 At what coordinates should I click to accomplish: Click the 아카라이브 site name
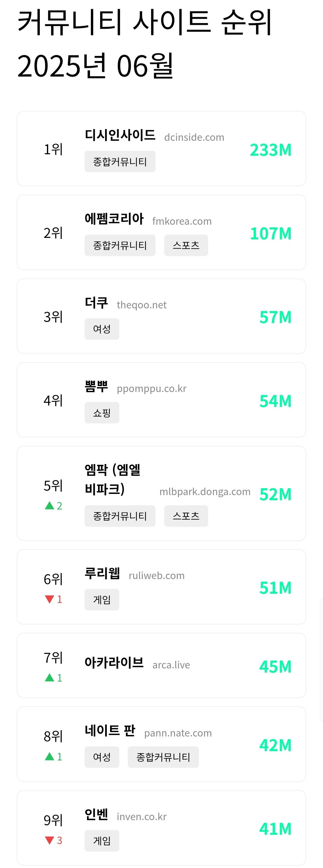[114, 663]
